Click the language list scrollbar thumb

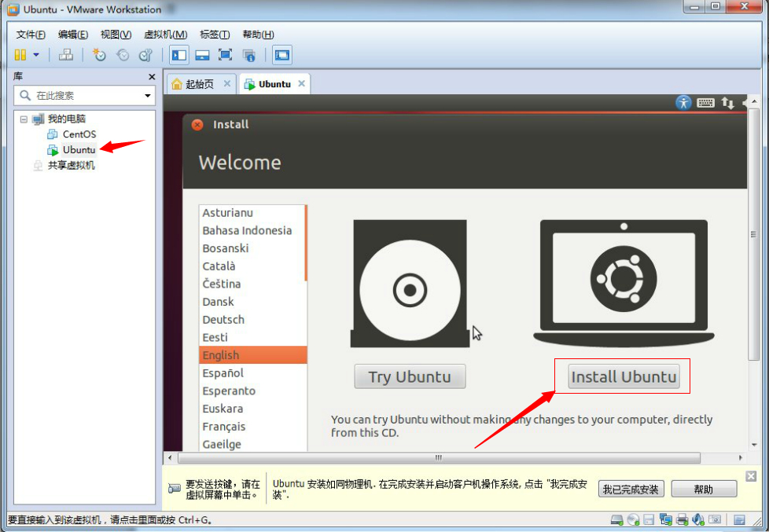pyautogui.click(x=306, y=243)
